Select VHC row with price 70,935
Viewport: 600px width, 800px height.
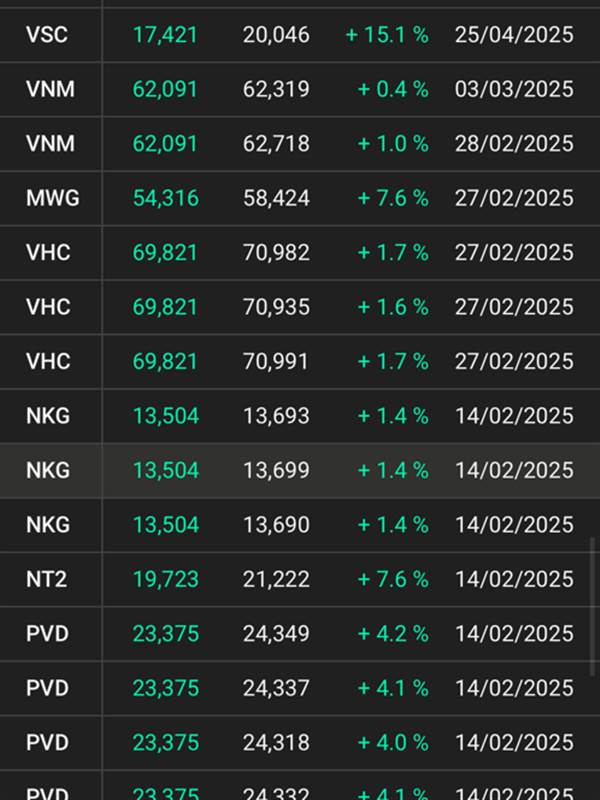300,307
